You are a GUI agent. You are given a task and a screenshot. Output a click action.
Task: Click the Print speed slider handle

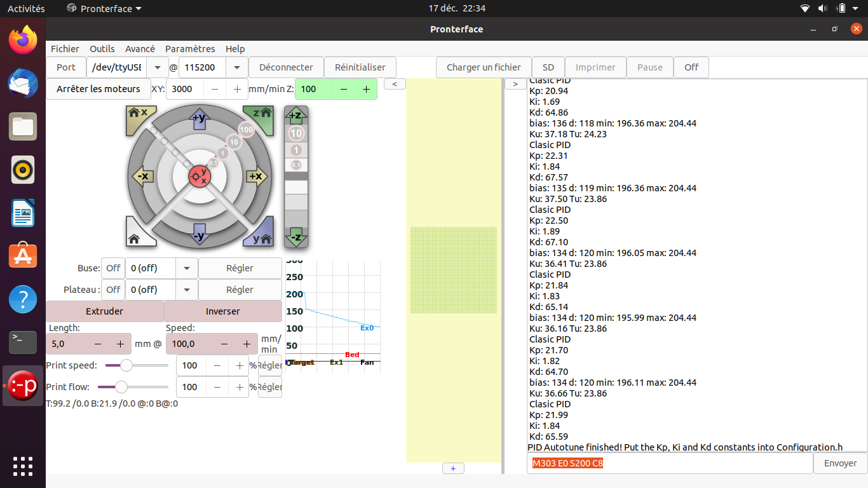pos(126,365)
